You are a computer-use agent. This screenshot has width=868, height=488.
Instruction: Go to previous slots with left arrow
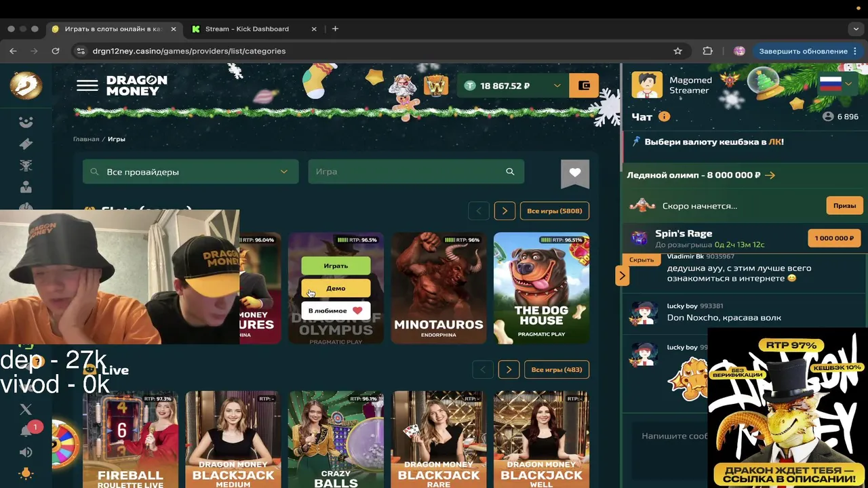click(x=479, y=211)
